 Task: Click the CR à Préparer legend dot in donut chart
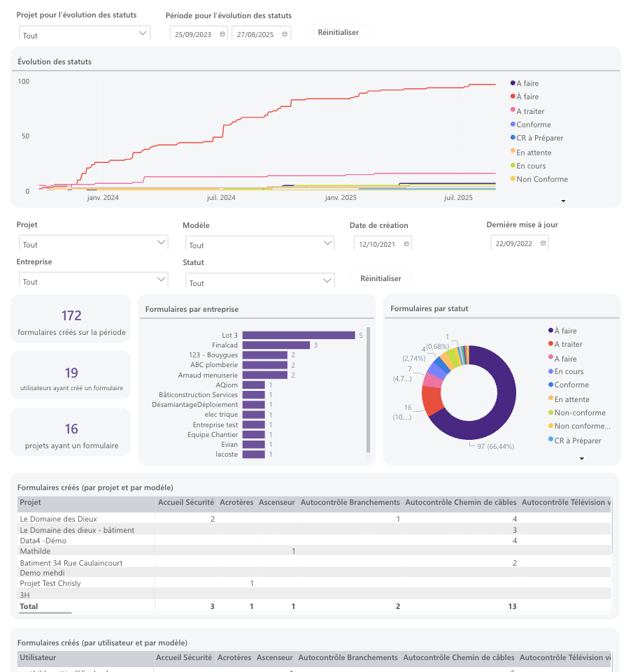[550, 439]
